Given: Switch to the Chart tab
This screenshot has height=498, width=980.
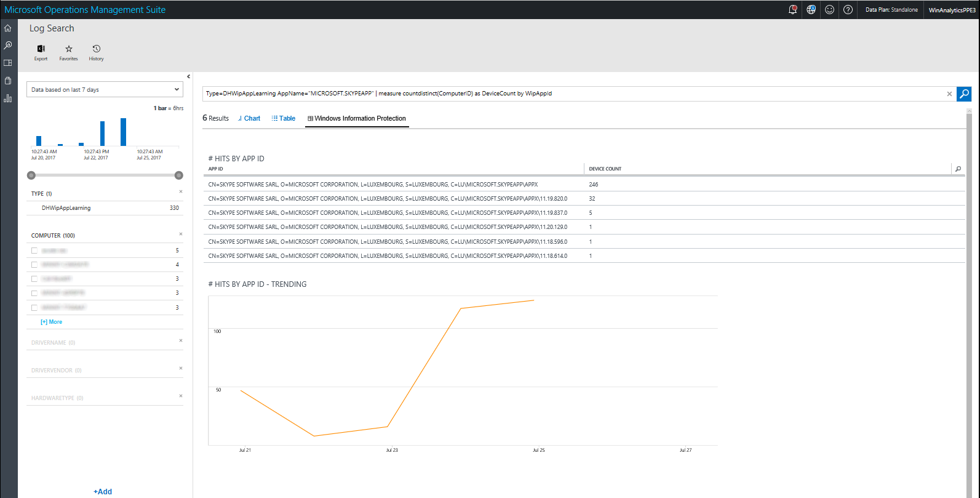Looking at the screenshot, I should pos(249,118).
